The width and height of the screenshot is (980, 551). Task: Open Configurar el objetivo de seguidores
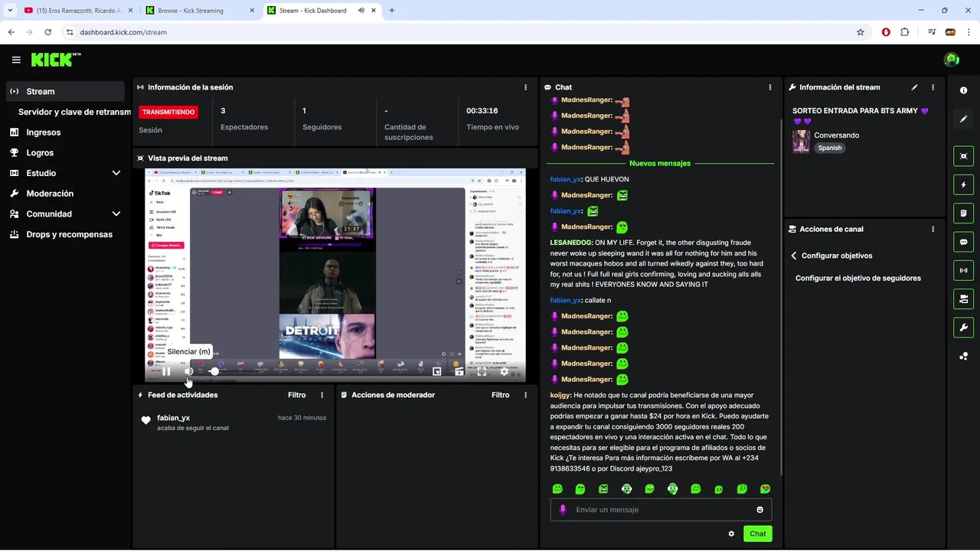point(857,278)
